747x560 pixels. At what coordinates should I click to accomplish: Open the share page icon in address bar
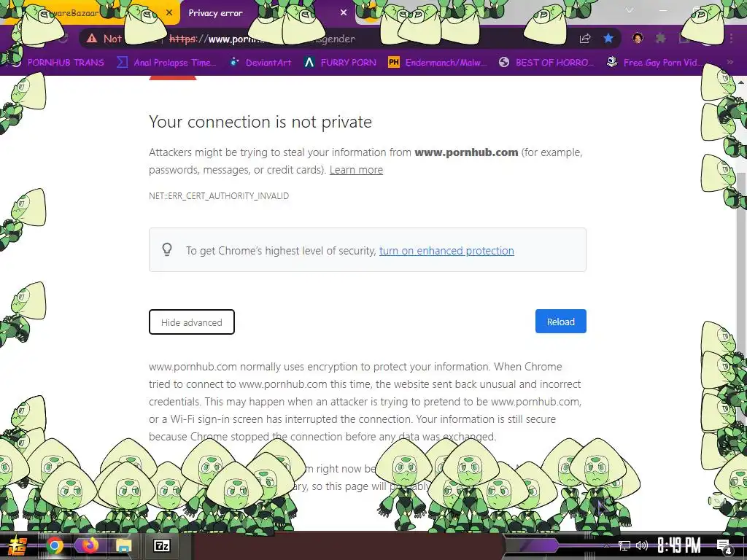(x=585, y=39)
